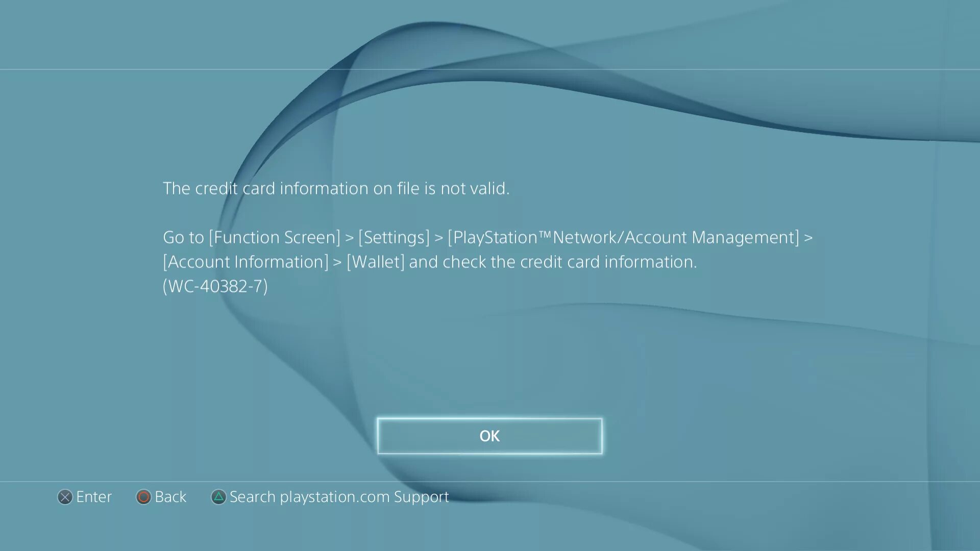Viewport: 980px width, 551px height.
Task: Select the Enter label in footer
Action: [94, 497]
